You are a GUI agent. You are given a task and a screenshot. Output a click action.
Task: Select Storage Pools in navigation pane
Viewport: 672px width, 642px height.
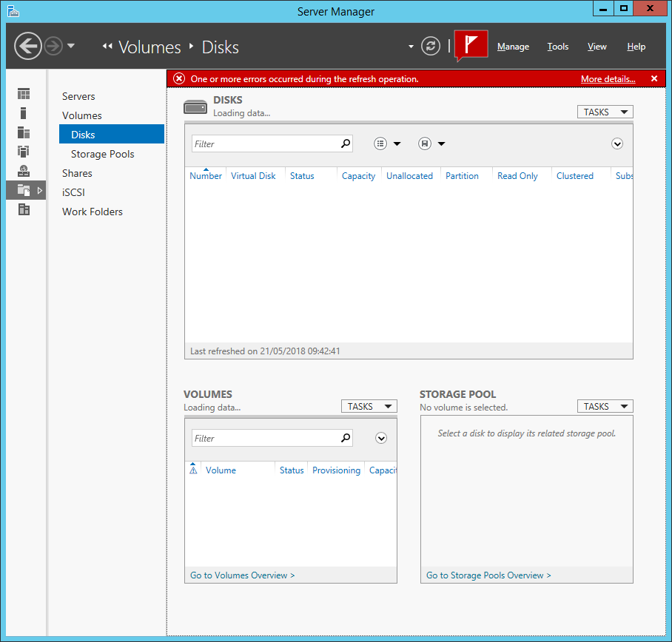point(102,154)
